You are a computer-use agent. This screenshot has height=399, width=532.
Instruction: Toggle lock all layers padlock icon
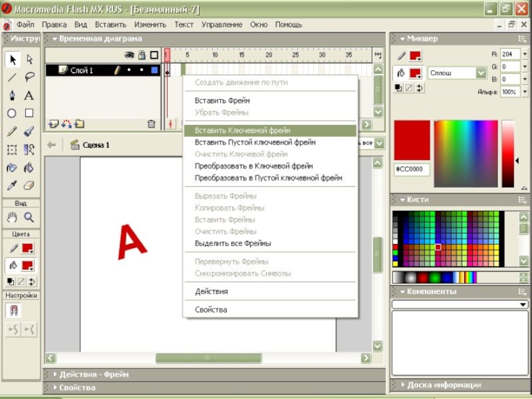[142, 55]
